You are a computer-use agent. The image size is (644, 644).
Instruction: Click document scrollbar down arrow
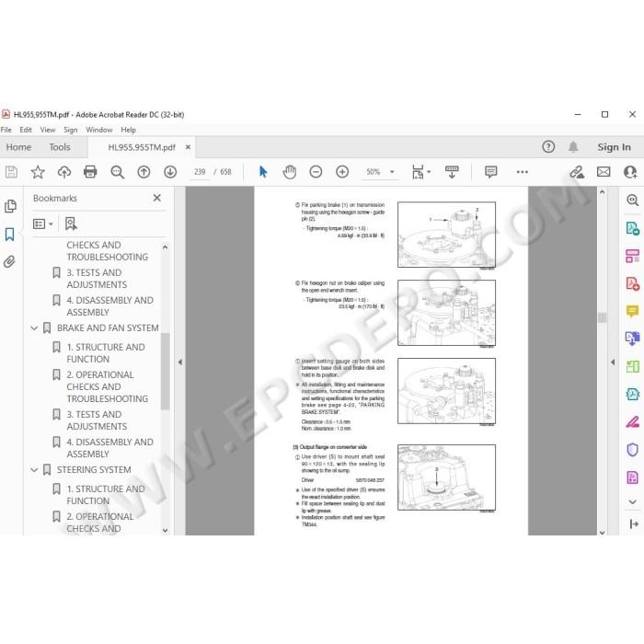coord(602,533)
